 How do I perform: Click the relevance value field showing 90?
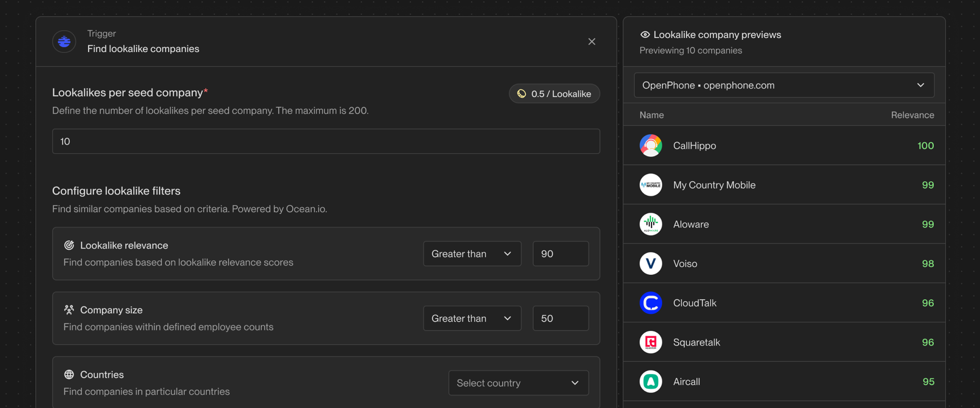tap(561, 254)
